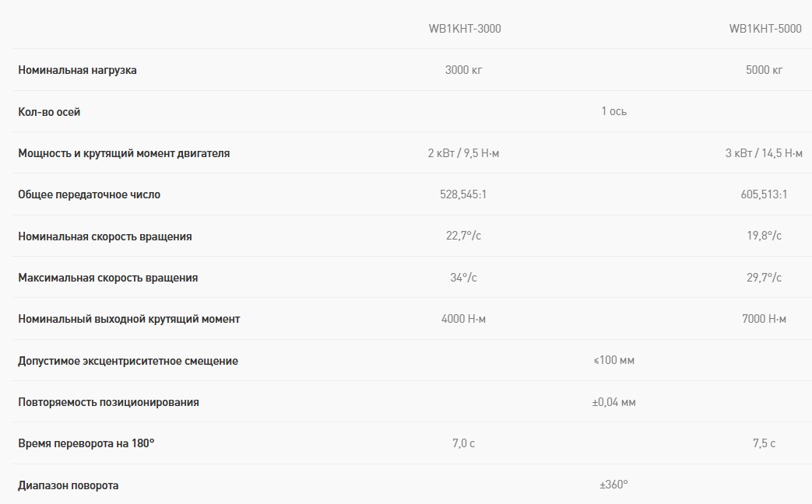Select the '2 кВт / 9,5 Н·м' value
The width and height of the screenshot is (812, 504).
tap(463, 153)
